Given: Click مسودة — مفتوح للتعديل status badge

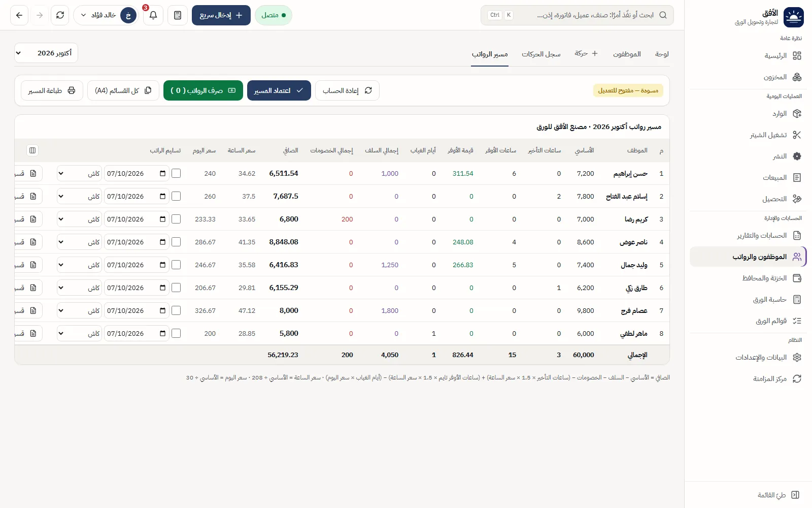Looking at the screenshot, I should click(628, 90).
